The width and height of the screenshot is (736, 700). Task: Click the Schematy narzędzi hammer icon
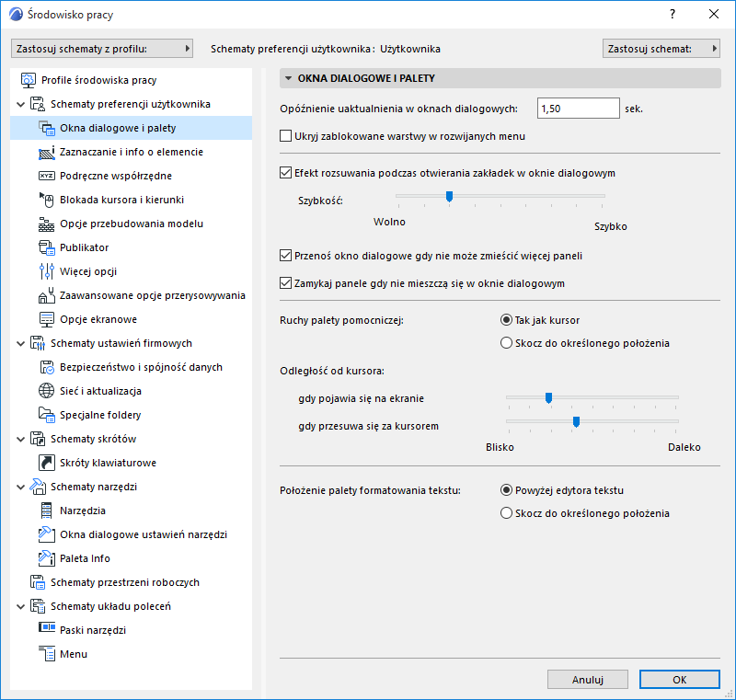coord(38,487)
